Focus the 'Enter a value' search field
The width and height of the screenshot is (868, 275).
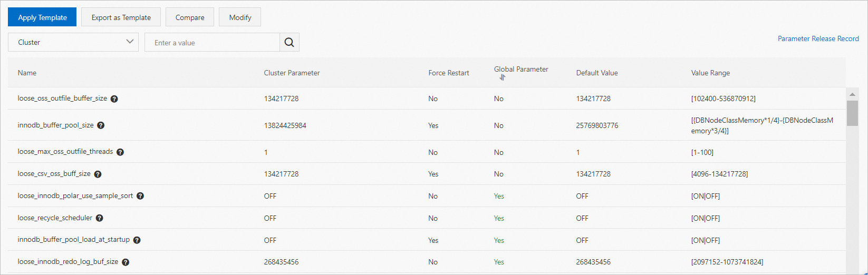coord(212,43)
